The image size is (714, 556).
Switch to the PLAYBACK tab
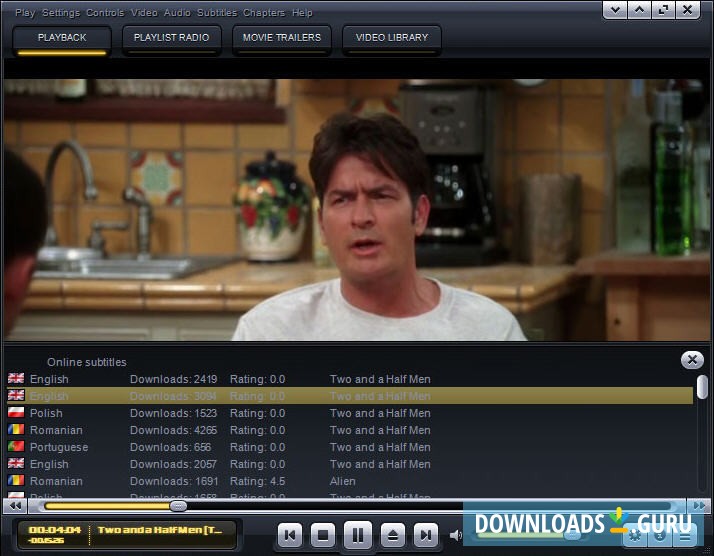point(62,40)
